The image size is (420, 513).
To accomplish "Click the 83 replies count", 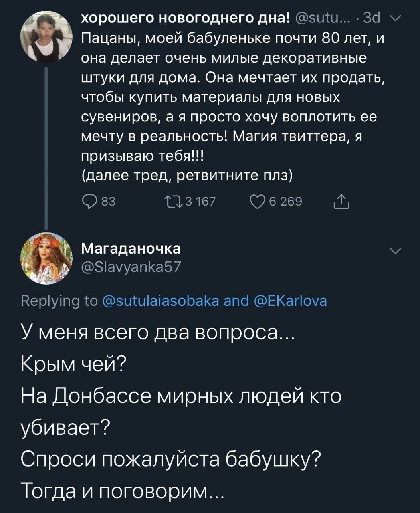I will point(108,202).
